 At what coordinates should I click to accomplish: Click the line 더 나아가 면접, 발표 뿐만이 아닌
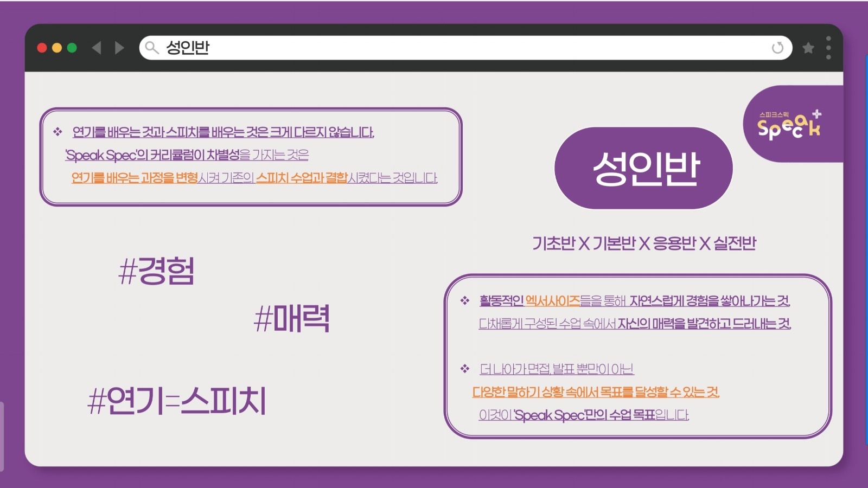click(x=557, y=369)
